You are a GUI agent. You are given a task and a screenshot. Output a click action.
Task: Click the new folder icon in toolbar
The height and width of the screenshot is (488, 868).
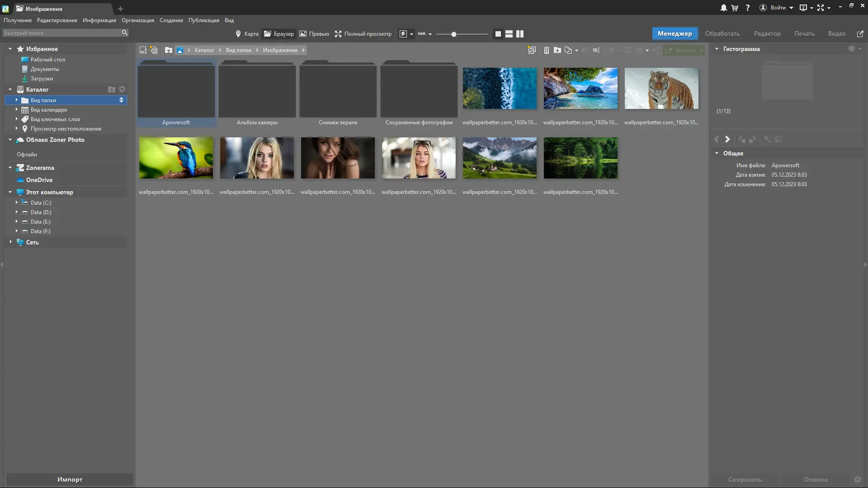557,50
